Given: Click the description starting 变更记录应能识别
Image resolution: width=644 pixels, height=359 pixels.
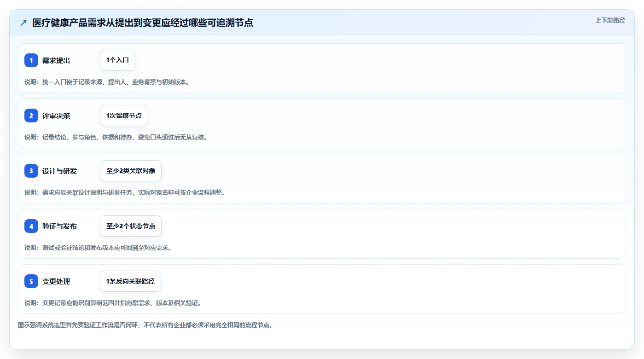Looking at the screenshot, I should [x=113, y=303].
